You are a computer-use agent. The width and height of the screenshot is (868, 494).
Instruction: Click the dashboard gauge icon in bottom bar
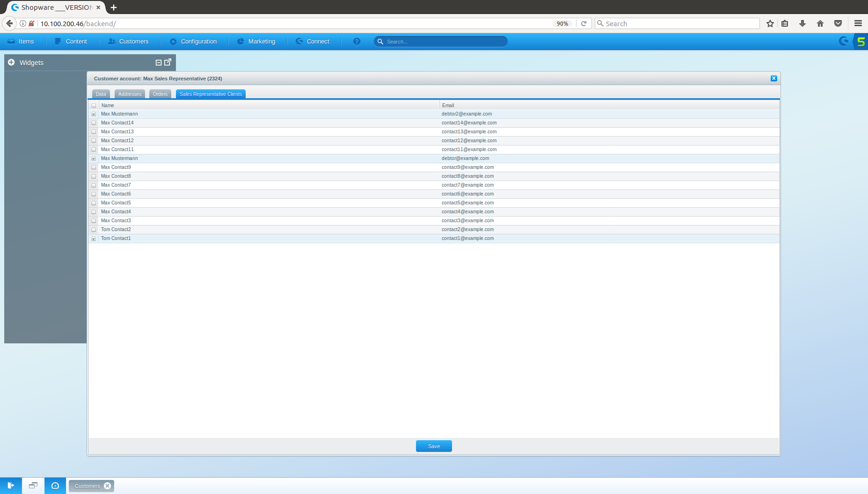coord(55,486)
